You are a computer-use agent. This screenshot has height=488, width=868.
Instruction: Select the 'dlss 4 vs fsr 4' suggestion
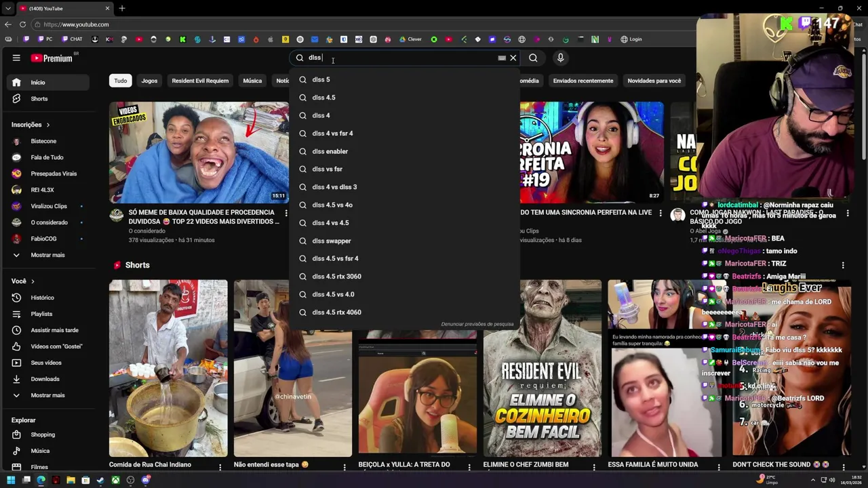coord(404,134)
